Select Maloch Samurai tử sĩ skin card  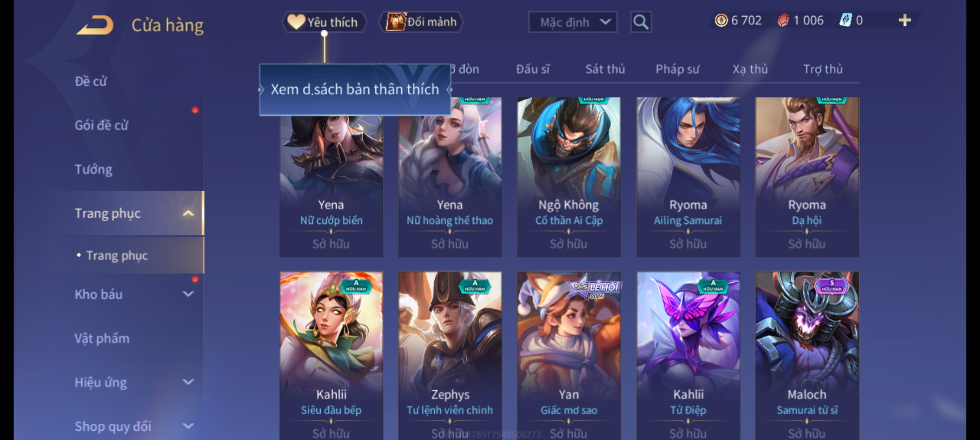[807, 355]
